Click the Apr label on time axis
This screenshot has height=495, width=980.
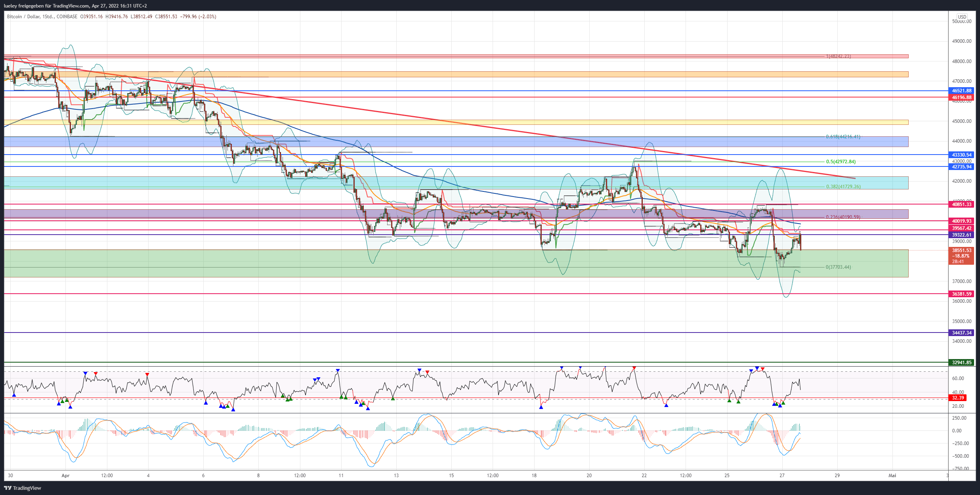66,476
